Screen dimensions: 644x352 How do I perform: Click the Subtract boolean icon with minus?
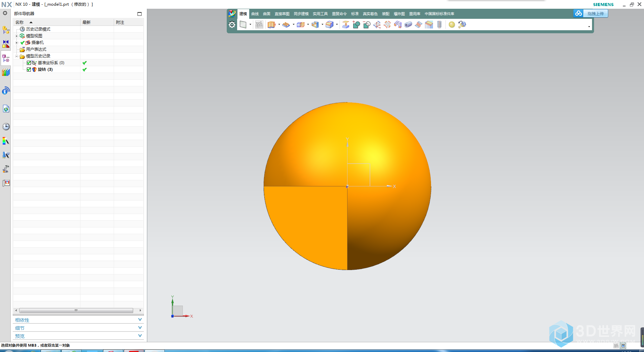367,25
